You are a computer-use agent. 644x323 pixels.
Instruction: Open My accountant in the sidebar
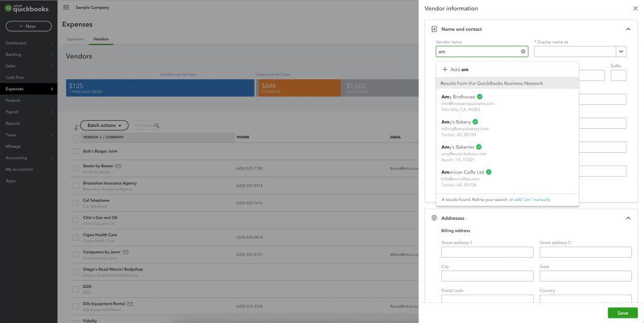tap(19, 170)
